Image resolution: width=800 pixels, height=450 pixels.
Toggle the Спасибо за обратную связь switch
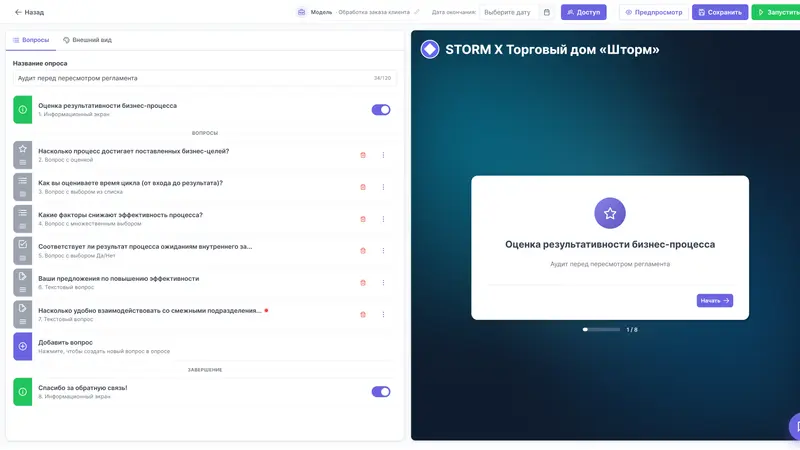click(381, 392)
